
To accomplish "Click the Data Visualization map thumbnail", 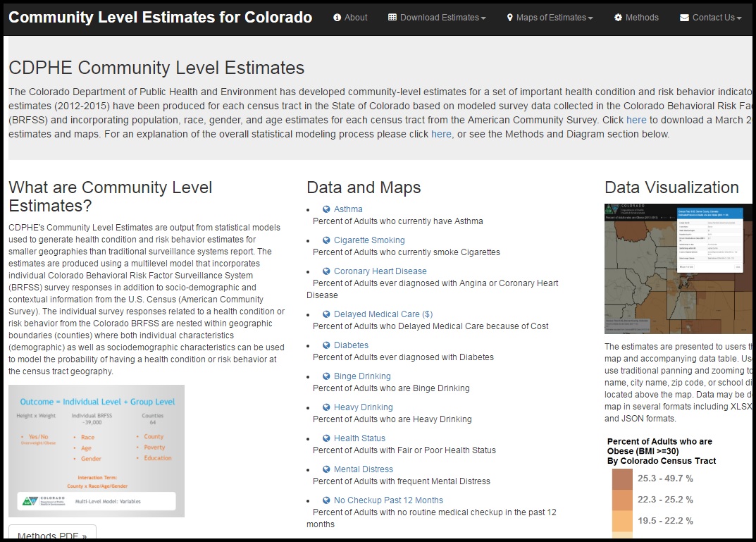I will (x=678, y=268).
